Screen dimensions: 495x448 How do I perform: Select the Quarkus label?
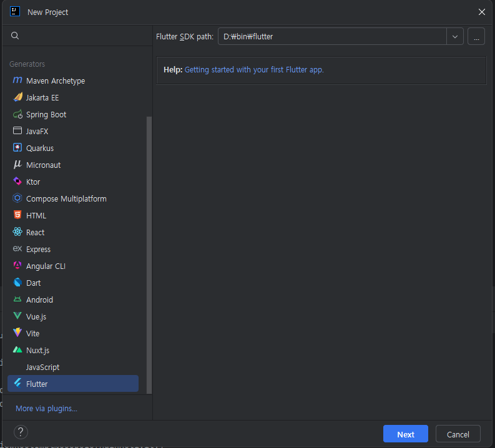coord(40,149)
